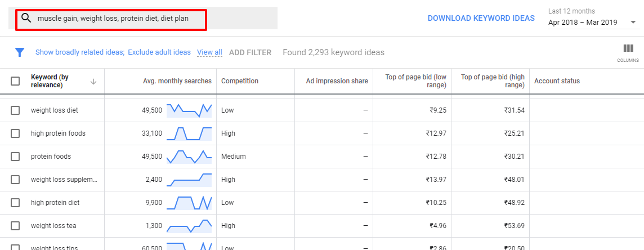
Task: Open the Columns chooser icon
Action: coord(628,48)
